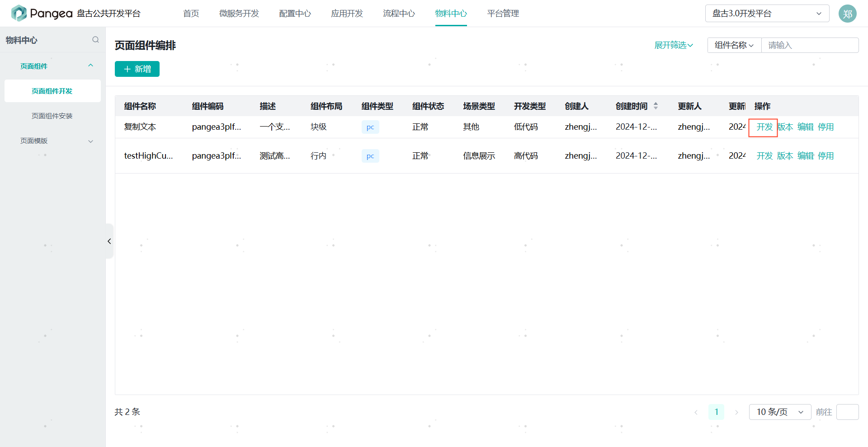The image size is (868, 447).
Task: Go to next page arrow
Action: coord(736,412)
